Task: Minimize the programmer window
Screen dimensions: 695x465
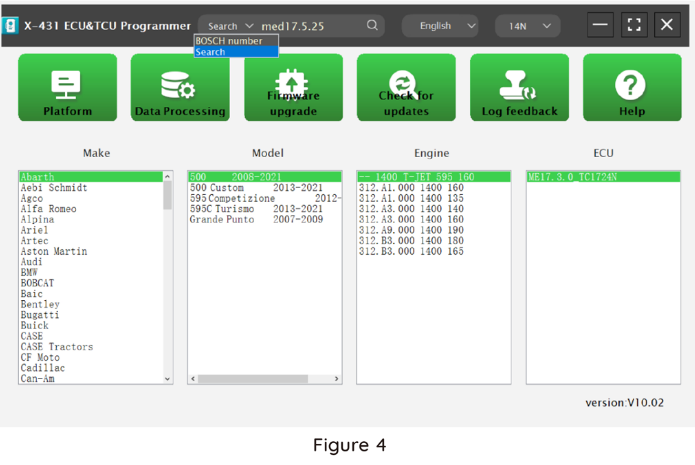Action: (x=600, y=25)
